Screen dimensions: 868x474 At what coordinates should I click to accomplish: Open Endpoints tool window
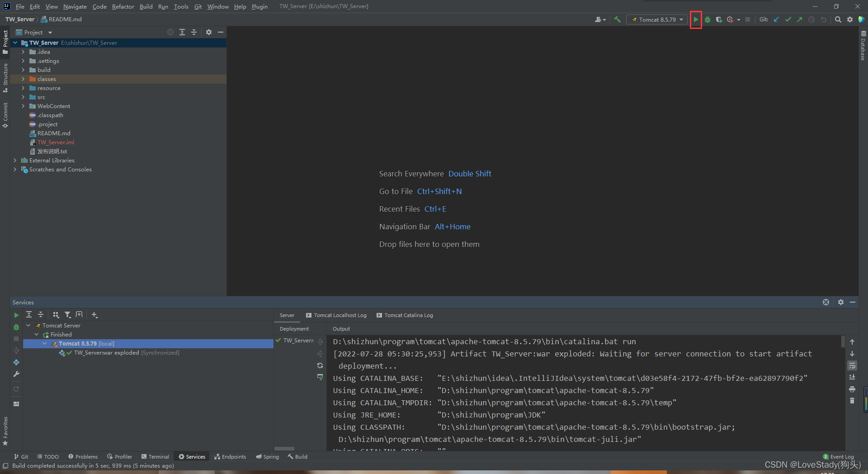(x=230, y=457)
